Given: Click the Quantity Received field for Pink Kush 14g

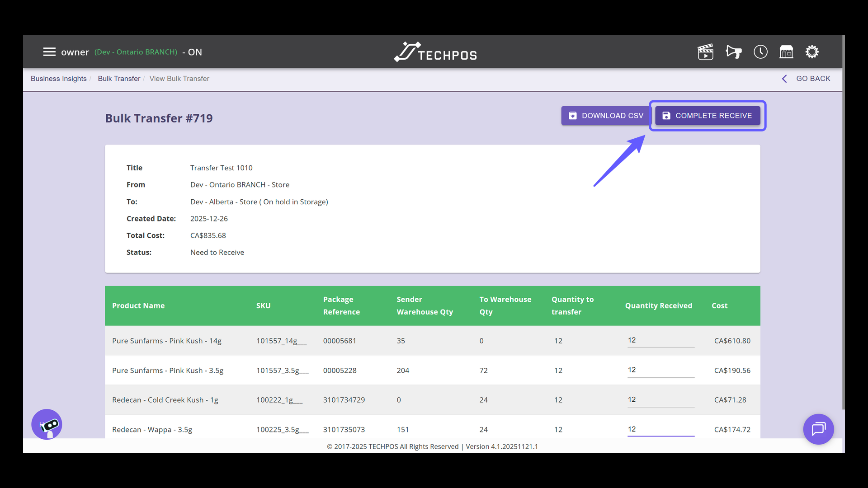Looking at the screenshot, I should tap(660, 341).
